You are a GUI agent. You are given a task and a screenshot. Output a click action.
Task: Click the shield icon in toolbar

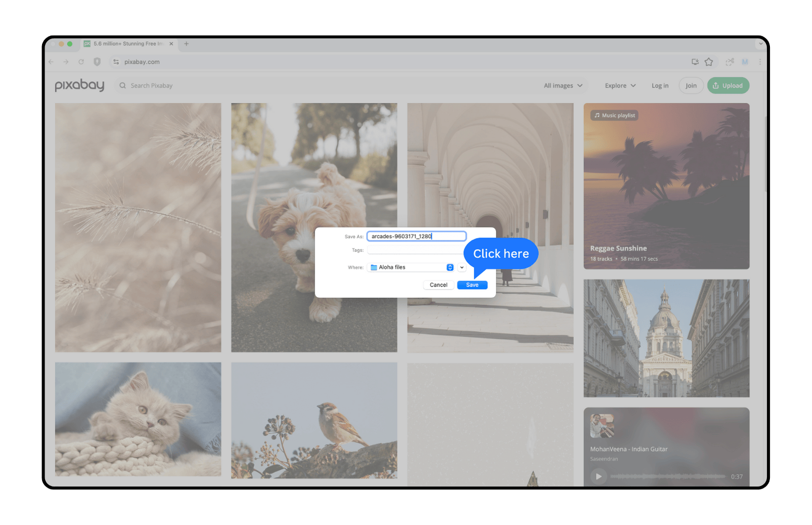coord(97,62)
